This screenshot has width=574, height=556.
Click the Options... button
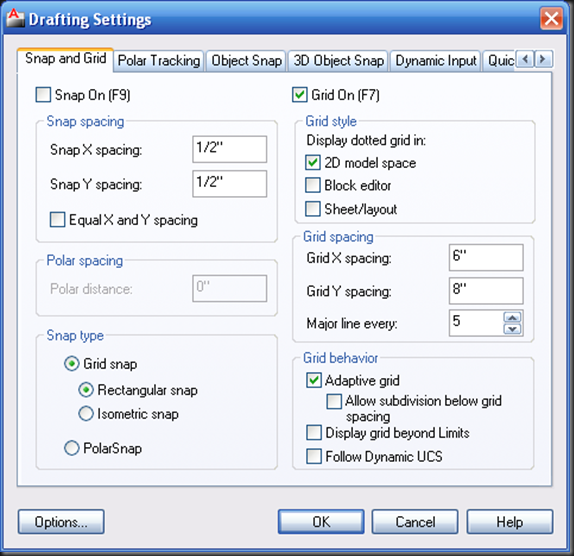[x=61, y=522]
